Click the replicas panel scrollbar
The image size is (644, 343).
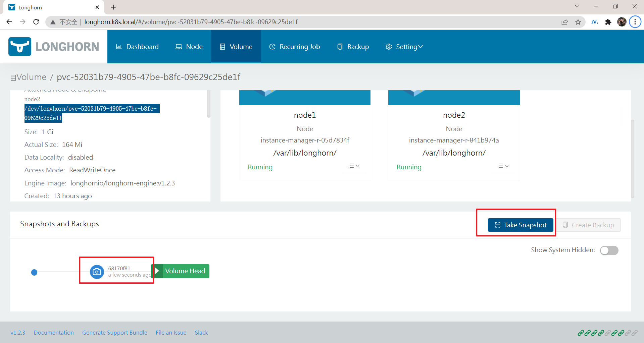coord(633,159)
